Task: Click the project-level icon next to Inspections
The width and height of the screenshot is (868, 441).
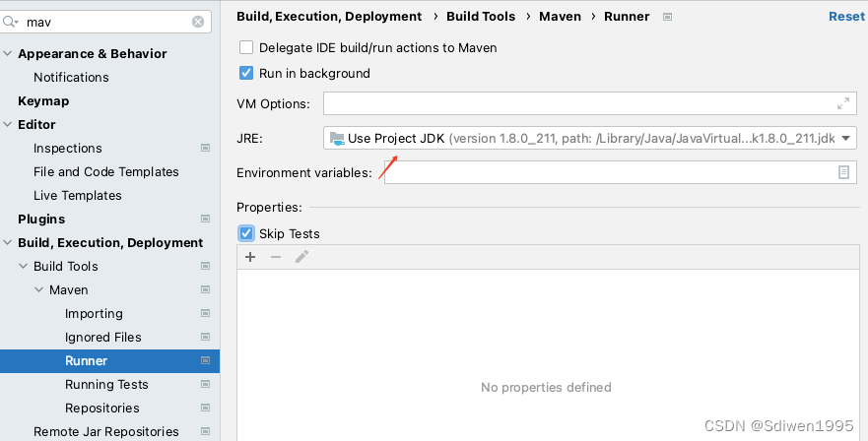Action: pyautogui.click(x=205, y=149)
